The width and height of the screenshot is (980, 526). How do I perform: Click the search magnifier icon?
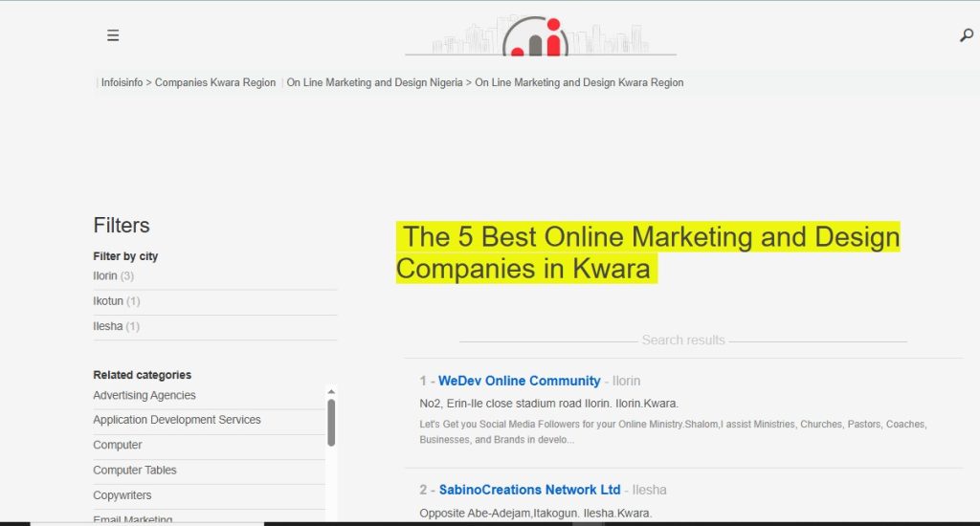tap(967, 35)
